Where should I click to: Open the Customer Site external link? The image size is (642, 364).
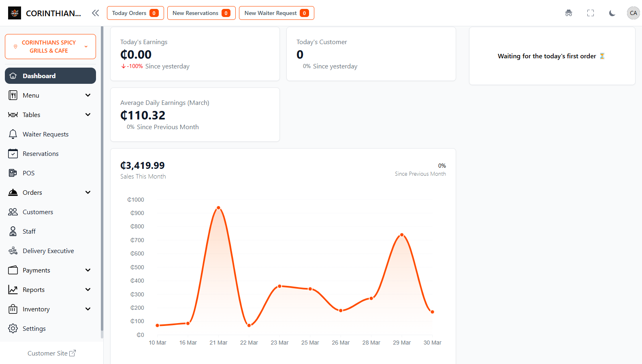coord(51,353)
